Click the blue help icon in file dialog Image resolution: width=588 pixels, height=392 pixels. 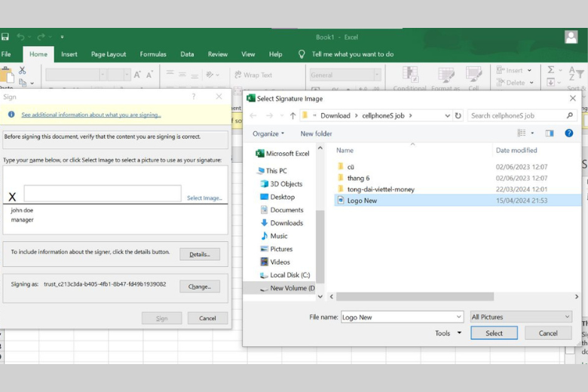click(x=568, y=133)
